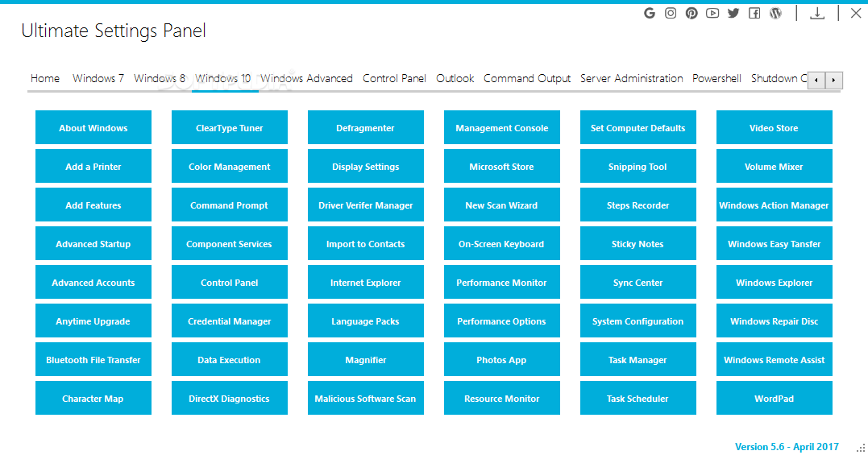The width and height of the screenshot is (868, 455).
Task: Start the ClearType Tuner
Action: pyautogui.click(x=230, y=128)
